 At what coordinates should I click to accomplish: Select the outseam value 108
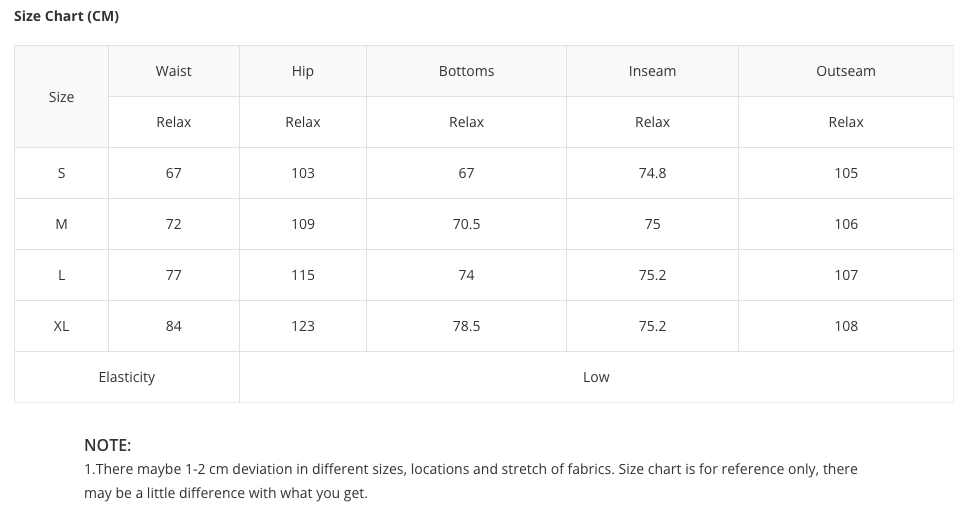pos(846,326)
